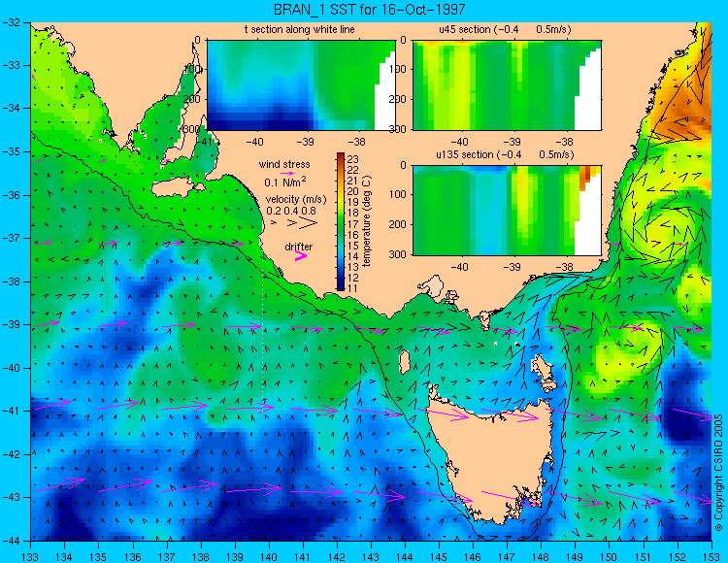Screen dimensions: 728x563
Task: Click longitude axis label 139
Action: click(235, 557)
